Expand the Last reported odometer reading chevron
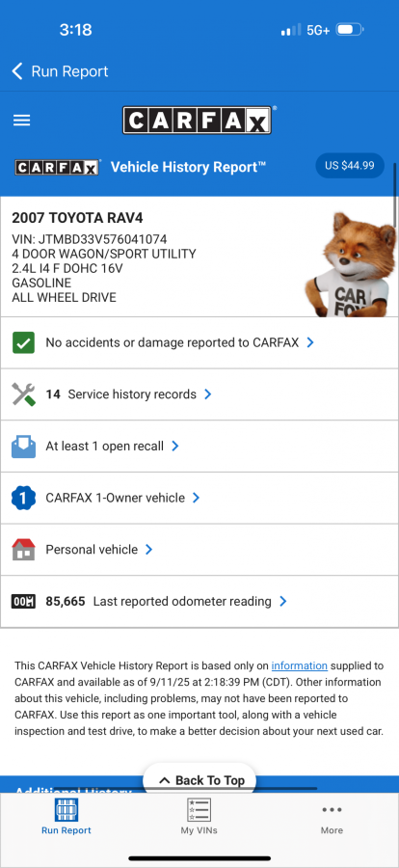The image size is (399, 868). point(282,601)
